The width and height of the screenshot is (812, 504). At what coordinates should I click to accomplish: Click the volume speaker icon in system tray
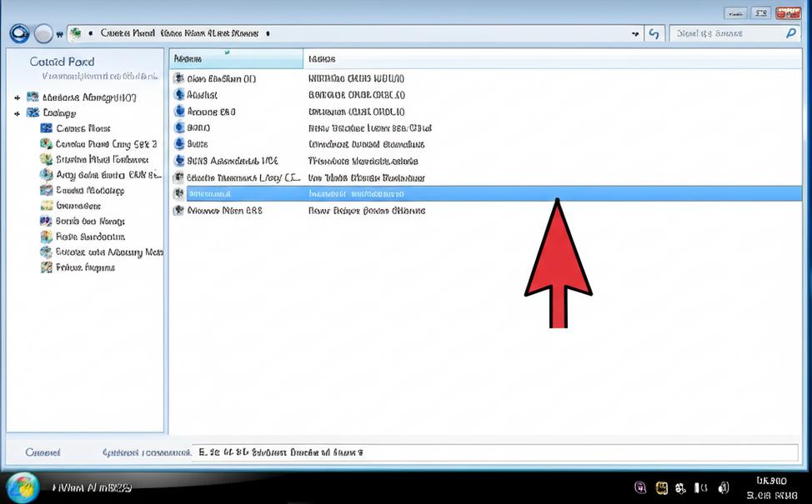click(x=723, y=487)
